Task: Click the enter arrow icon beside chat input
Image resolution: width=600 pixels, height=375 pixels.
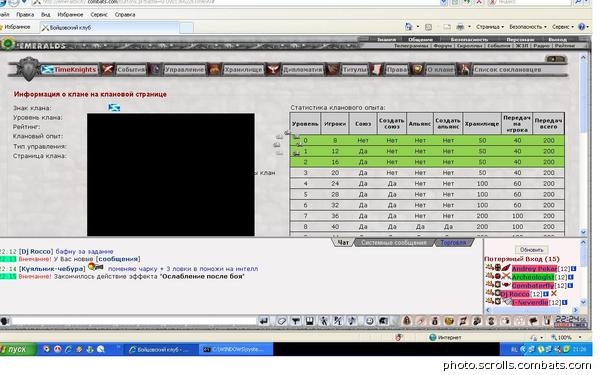Action: (x=264, y=321)
